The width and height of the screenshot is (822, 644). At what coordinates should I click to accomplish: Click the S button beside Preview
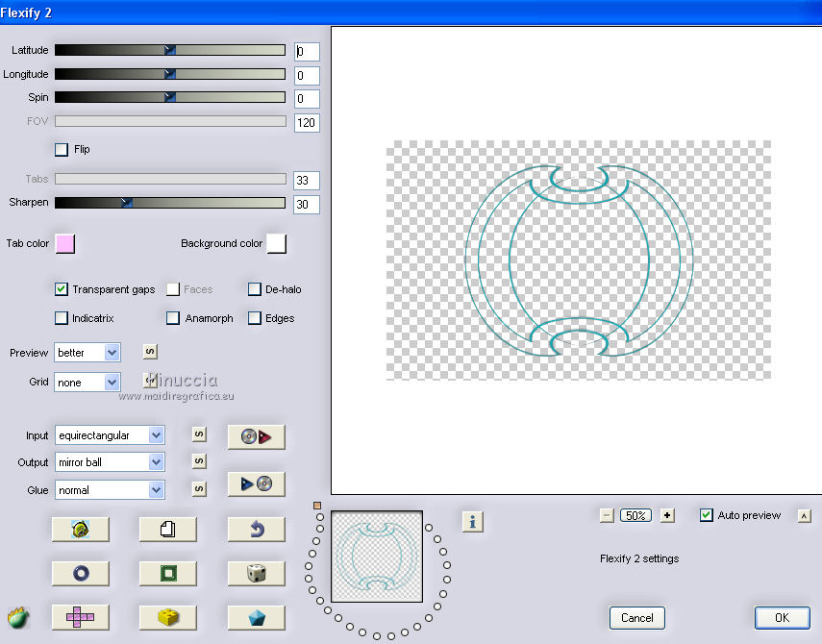pos(150,352)
